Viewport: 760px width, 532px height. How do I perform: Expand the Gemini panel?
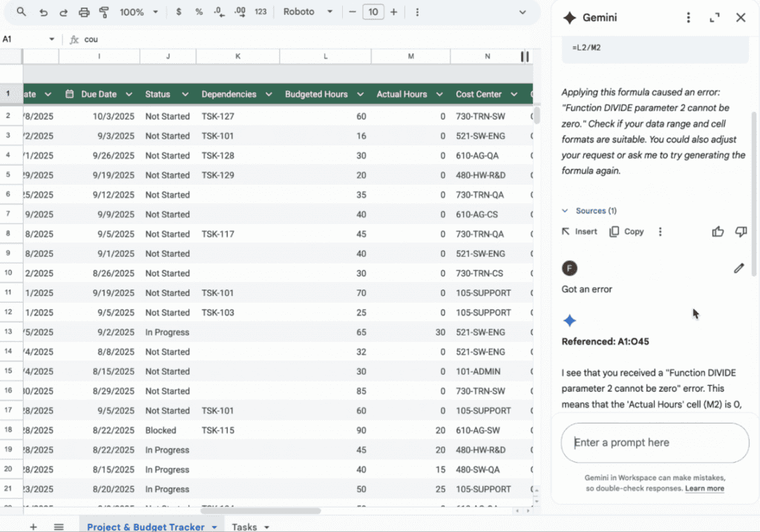point(715,18)
